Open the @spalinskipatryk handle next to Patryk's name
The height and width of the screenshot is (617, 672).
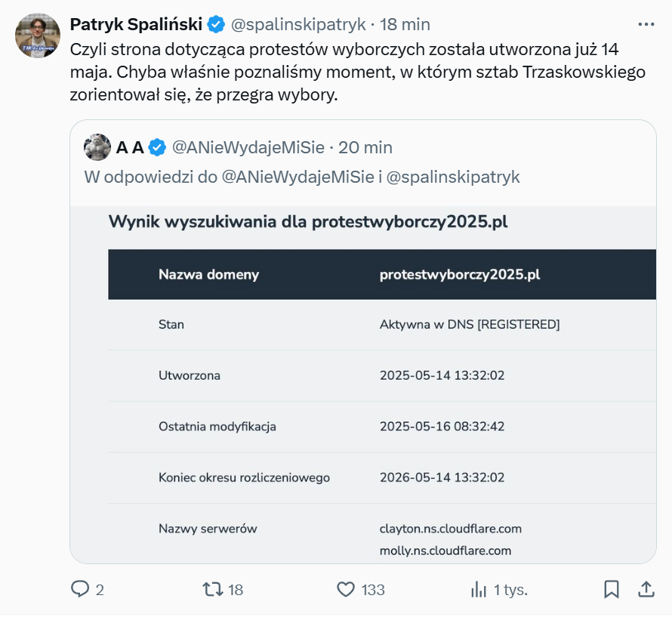(297, 24)
